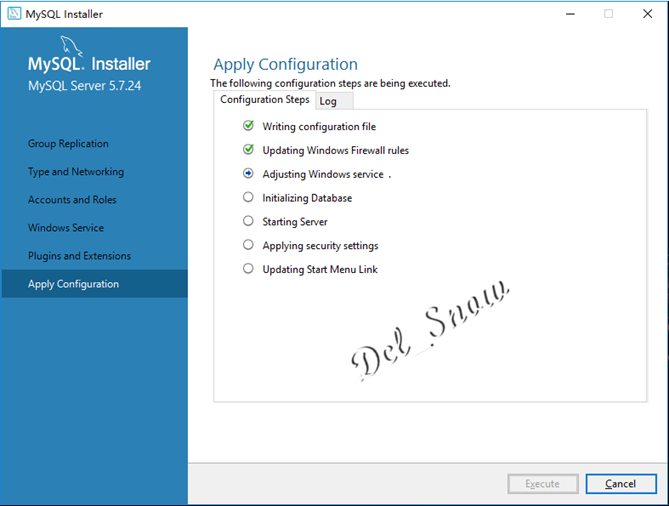Click the MySQL dolphin logo

(71, 46)
